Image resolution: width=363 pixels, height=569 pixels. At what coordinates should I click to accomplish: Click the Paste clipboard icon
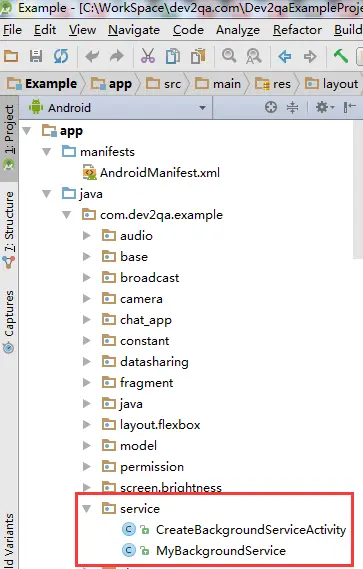coord(198,56)
